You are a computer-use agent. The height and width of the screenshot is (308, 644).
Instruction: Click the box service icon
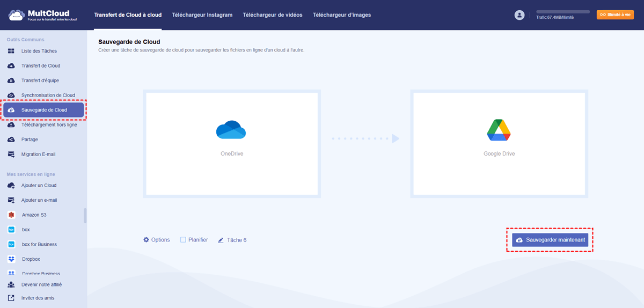[x=11, y=230]
